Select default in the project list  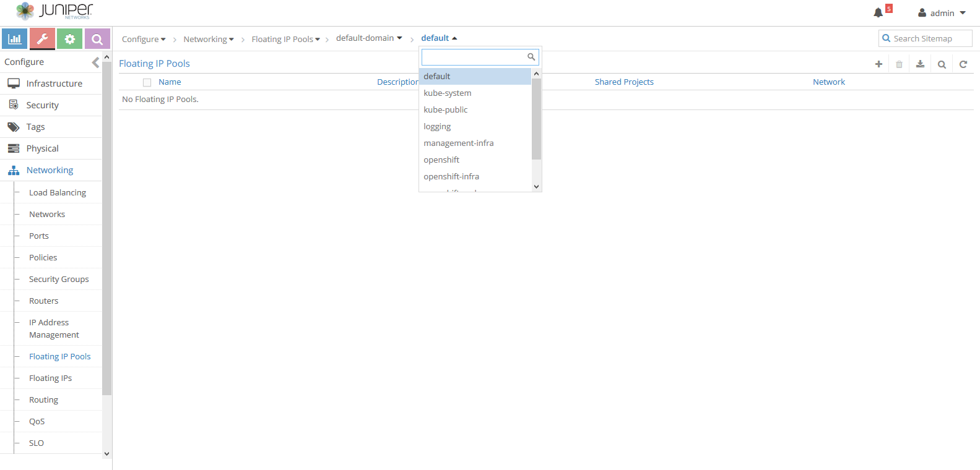(475, 77)
